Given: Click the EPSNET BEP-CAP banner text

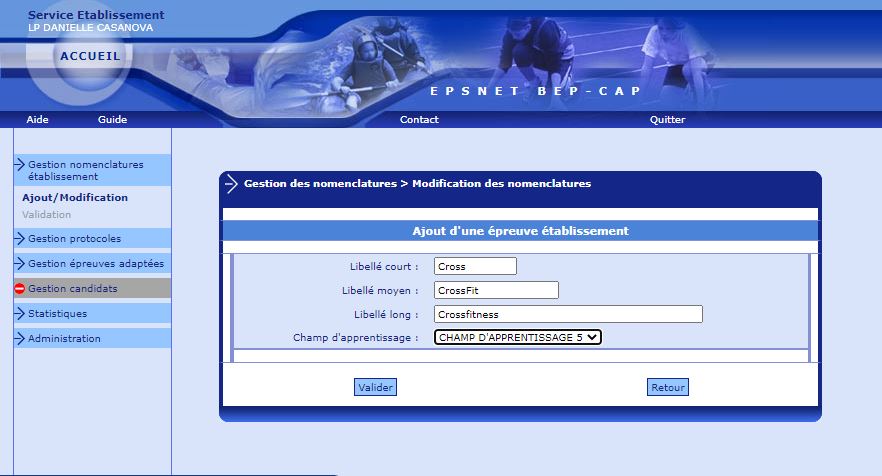Looking at the screenshot, I should (536, 91).
